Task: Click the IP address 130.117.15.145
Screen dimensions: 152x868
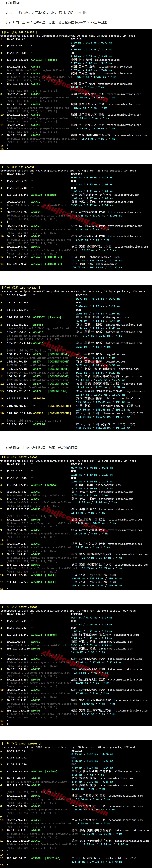Action: [18, 354]
